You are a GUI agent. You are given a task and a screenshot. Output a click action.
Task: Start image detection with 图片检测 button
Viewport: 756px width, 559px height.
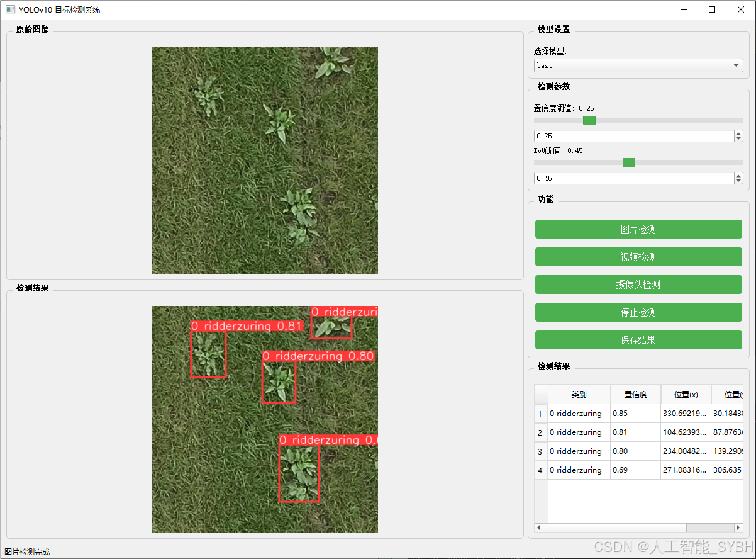[638, 229]
